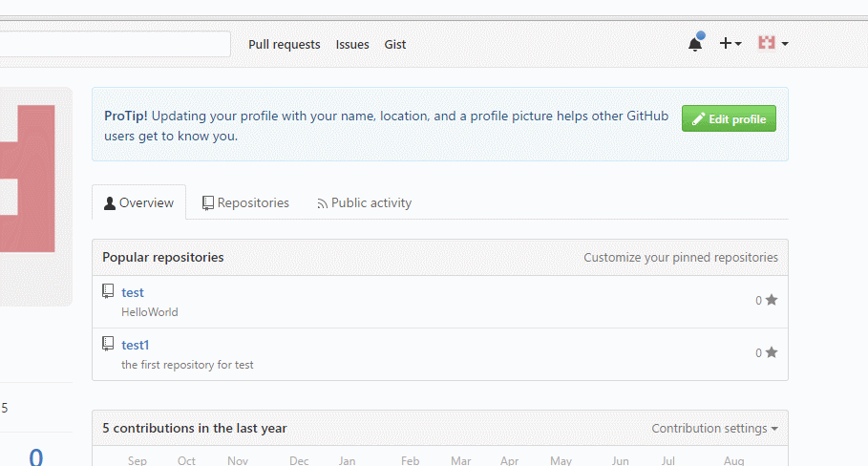Click the search input field in header

tap(115, 45)
